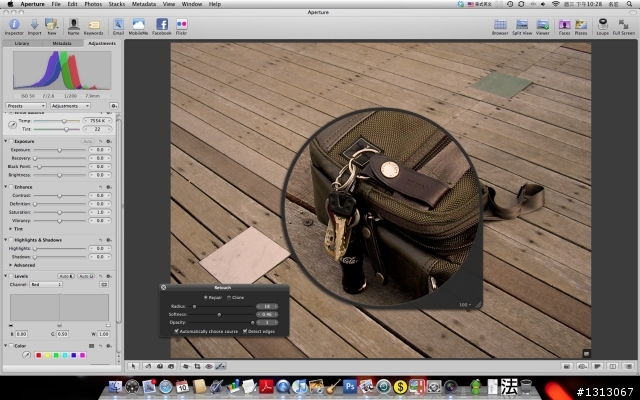Viewport: 640px width, 400px height.
Task: Open the Photos menu
Action: [93, 4]
